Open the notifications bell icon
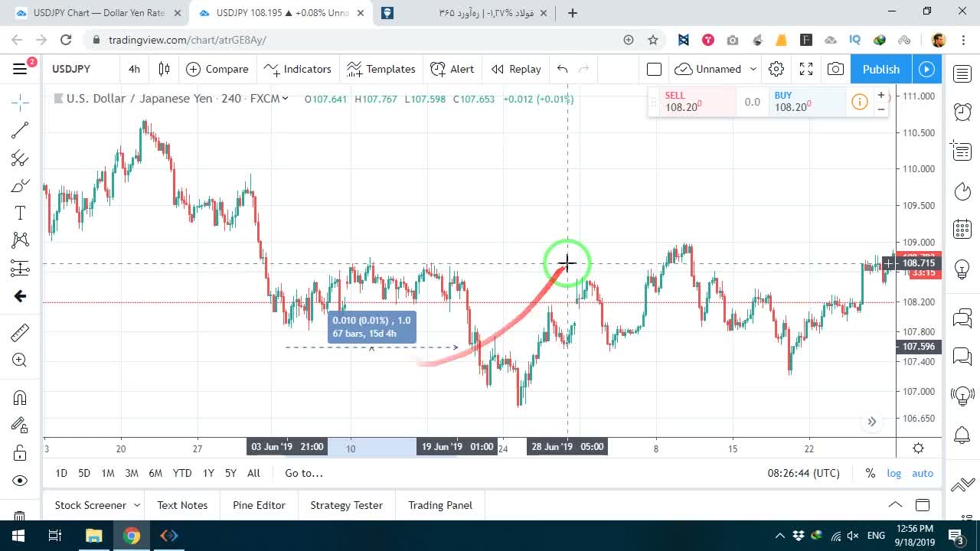 962,435
